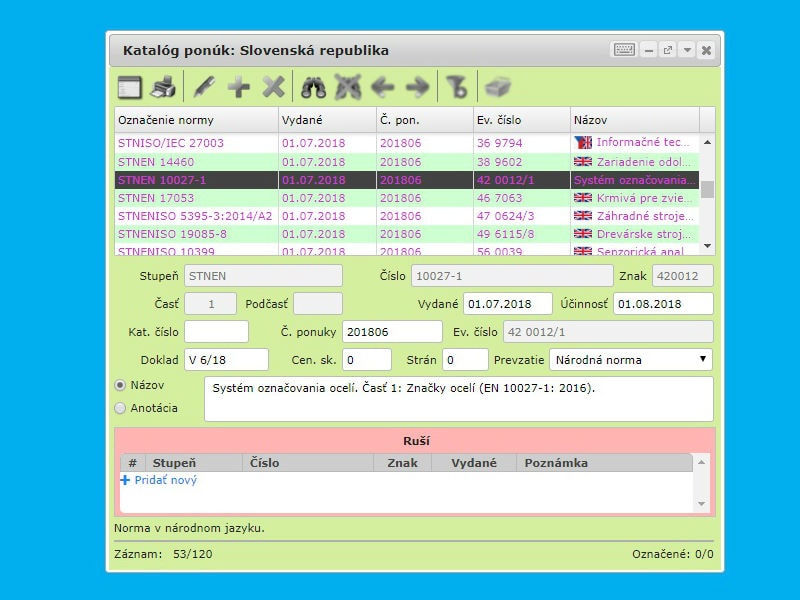This screenshot has width=800, height=600.
Task: Click the Ruší table scroll down arrow
Action: (x=702, y=504)
